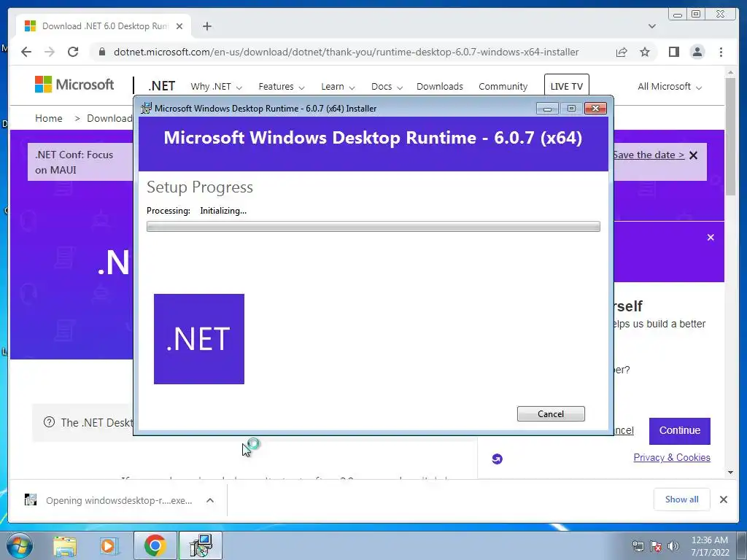Open Windows Media Player taskbar icon
Viewport: 747px width, 560px height.
click(109, 545)
